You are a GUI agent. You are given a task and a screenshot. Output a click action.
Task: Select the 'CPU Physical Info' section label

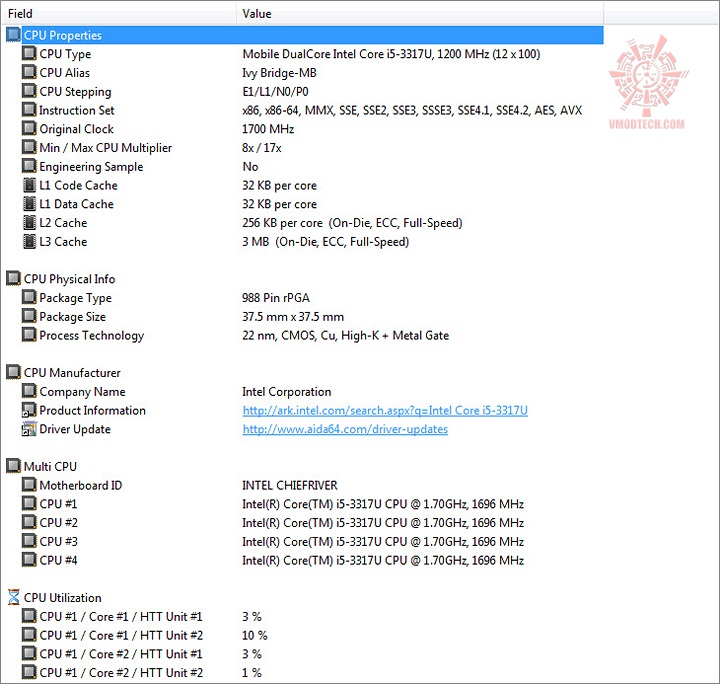69,279
